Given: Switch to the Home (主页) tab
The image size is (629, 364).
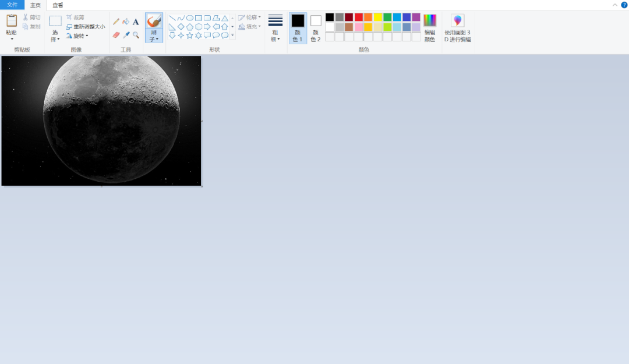Looking at the screenshot, I should click(36, 5).
